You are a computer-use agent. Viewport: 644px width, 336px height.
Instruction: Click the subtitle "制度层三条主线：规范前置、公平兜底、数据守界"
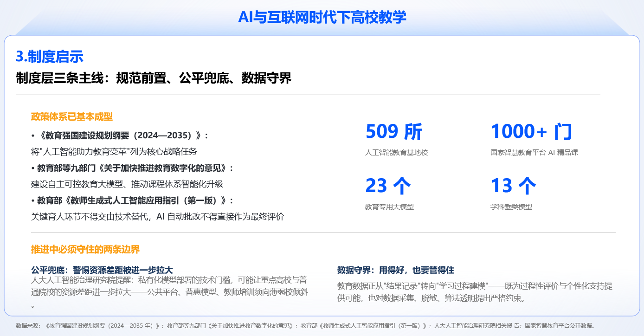tap(154, 78)
